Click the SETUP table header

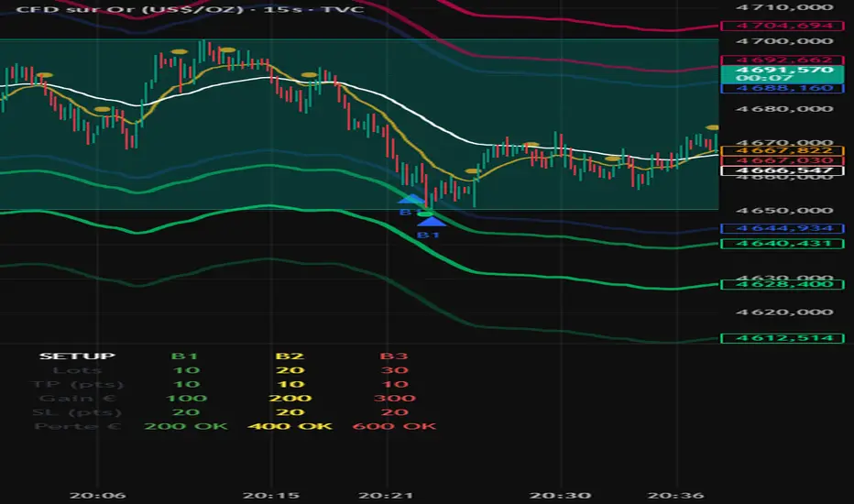click(77, 356)
